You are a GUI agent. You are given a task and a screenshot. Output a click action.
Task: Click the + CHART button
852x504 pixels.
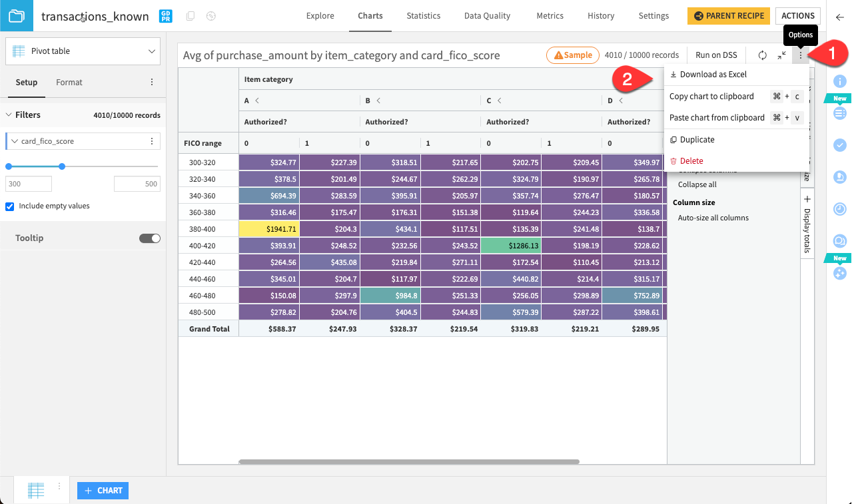103,491
